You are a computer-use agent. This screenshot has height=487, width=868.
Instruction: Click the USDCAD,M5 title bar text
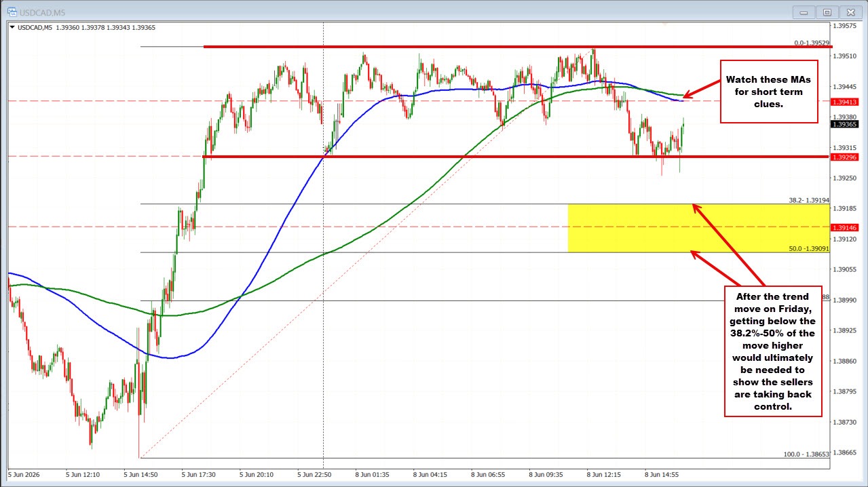(x=43, y=12)
